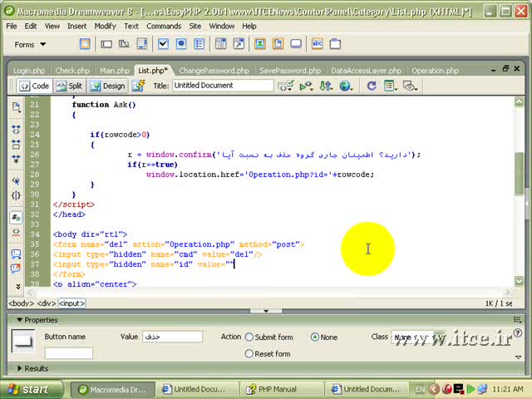532x399 pixels.
Task: Open the Insert menu
Action: click(76, 26)
